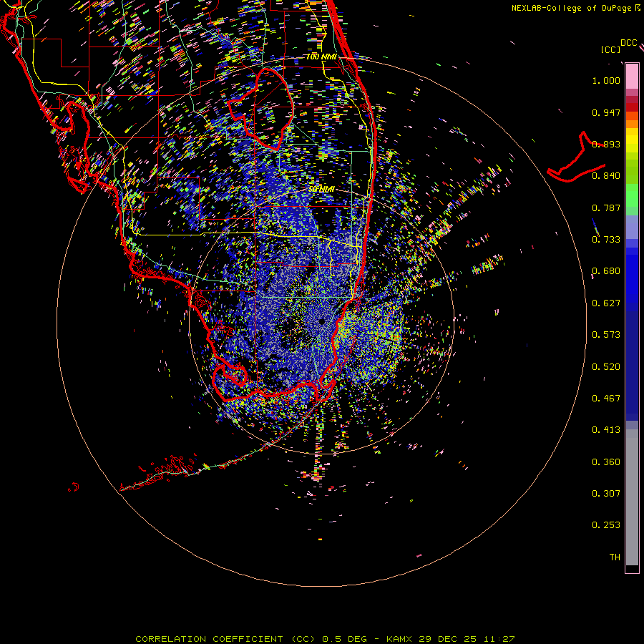Pick the bright green segment of color scale
This screenshot has width=644, height=644.
[x=632, y=195]
